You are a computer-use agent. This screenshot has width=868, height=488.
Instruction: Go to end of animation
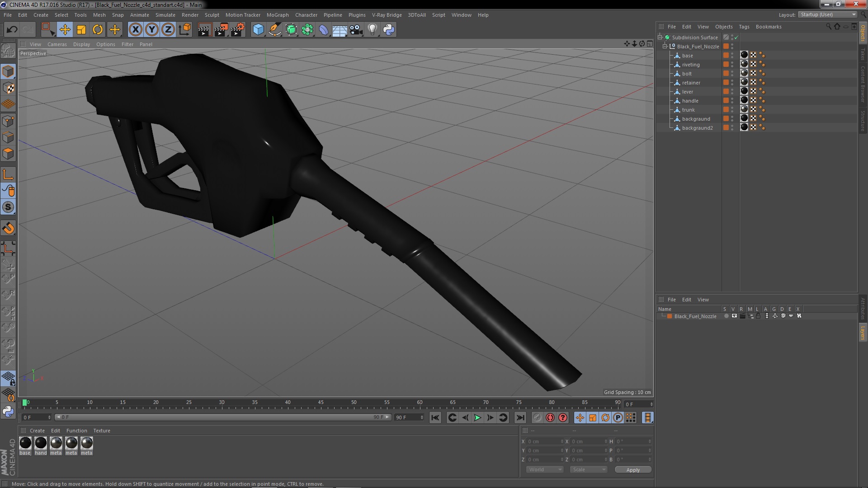coord(520,418)
